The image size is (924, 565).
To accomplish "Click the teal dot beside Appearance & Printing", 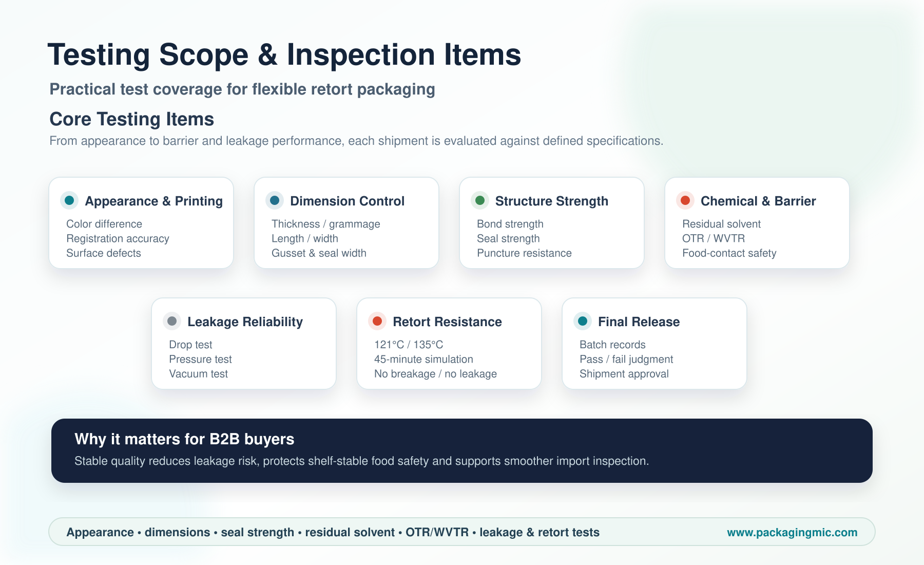I will coord(69,200).
